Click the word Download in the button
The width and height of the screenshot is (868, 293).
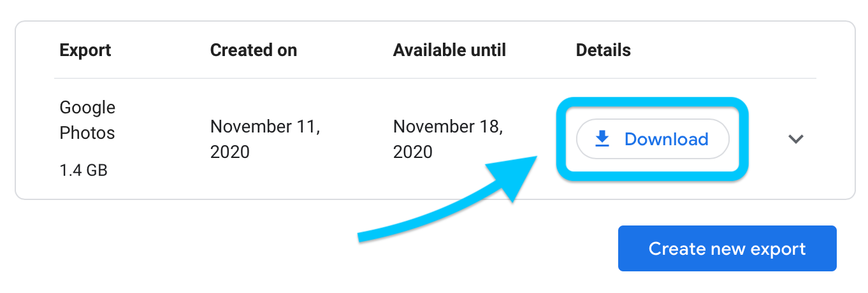pos(667,139)
